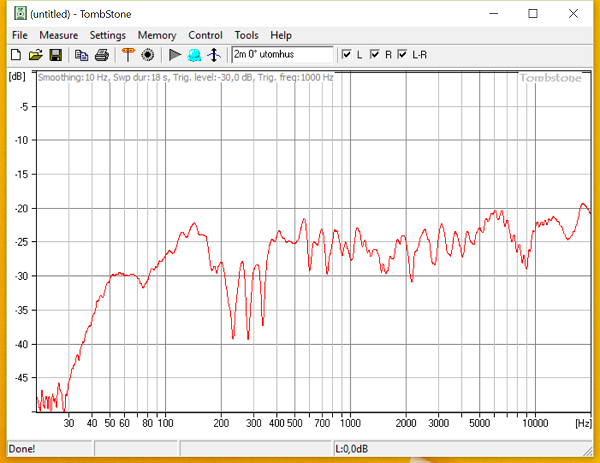Image resolution: width=600 pixels, height=463 pixels.
Task: Click the smoothing and sweep info text line
Action: (186, 77)
